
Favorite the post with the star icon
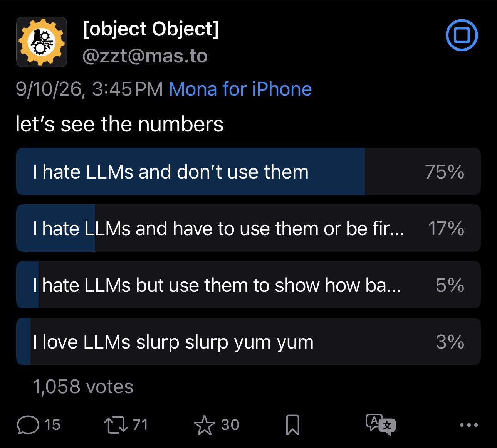204,425
